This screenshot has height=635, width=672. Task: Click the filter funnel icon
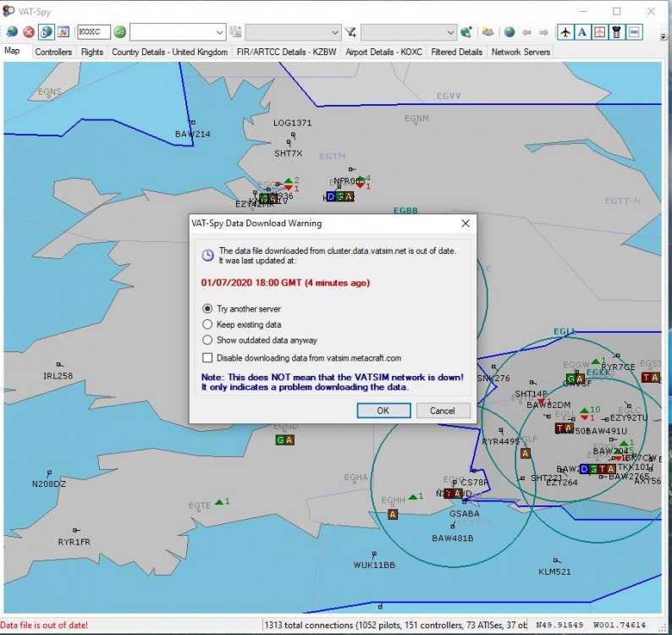(x=350, y=32)
